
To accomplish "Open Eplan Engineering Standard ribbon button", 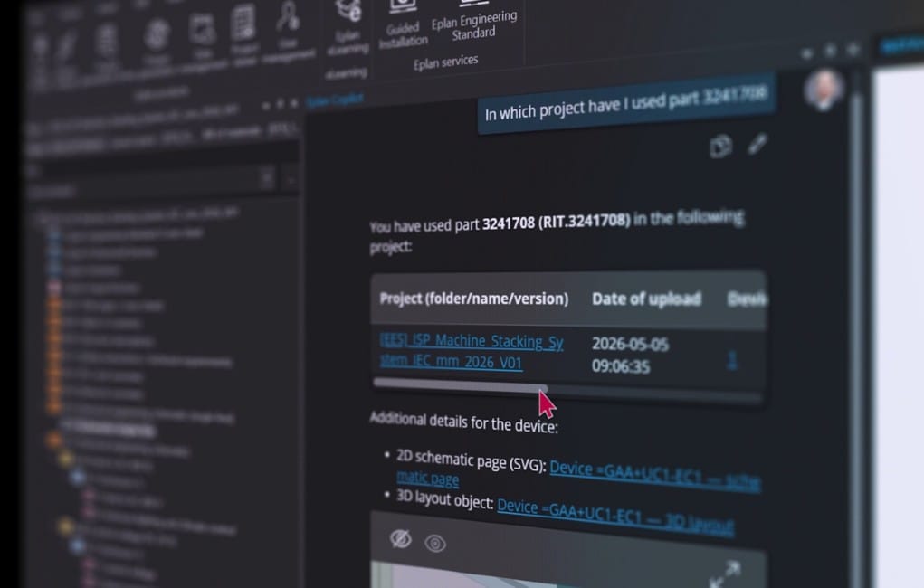I will 474,21.
